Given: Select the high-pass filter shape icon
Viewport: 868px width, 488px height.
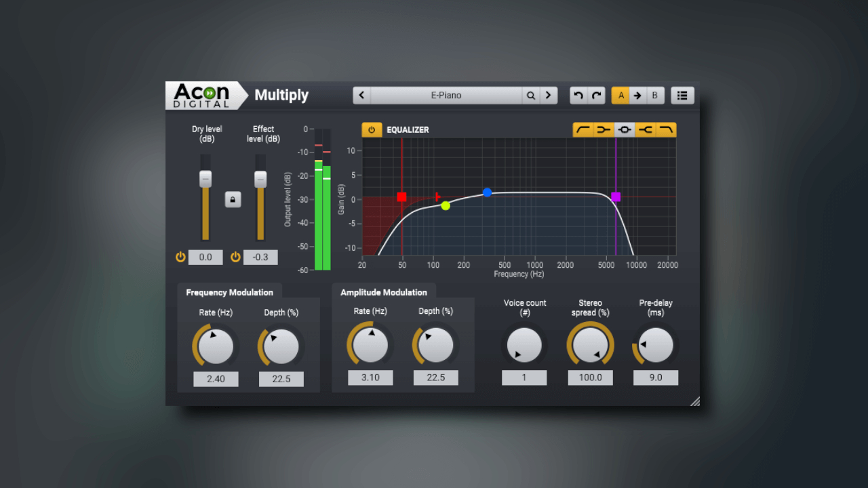Looking at the screenshot, I should (584, 129).
